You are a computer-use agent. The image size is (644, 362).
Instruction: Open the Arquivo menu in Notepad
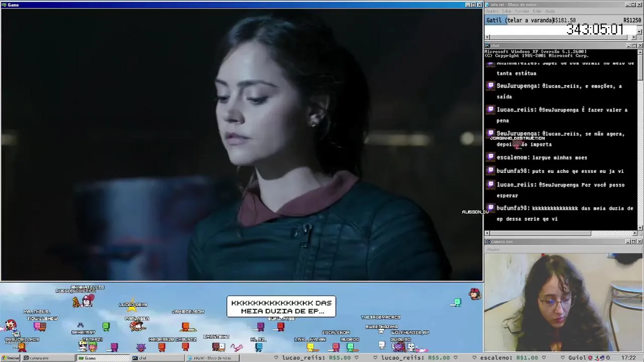[x=492, y=11]
